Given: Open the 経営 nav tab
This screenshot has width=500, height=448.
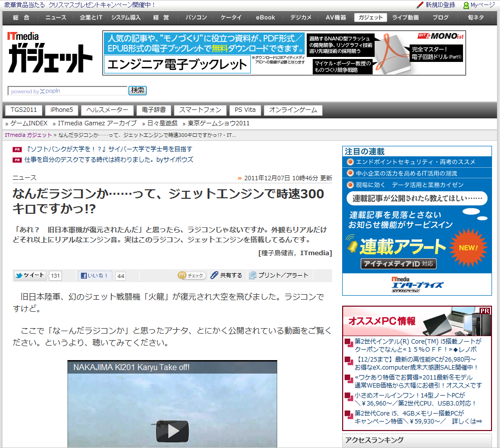Looking at the screenshot, I should (161, 17).
